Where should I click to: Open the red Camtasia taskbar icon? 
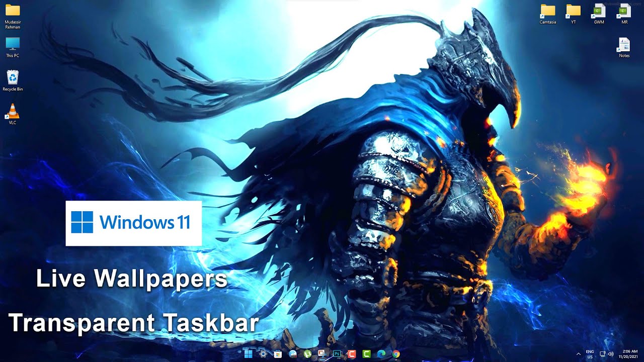point(352,354)
